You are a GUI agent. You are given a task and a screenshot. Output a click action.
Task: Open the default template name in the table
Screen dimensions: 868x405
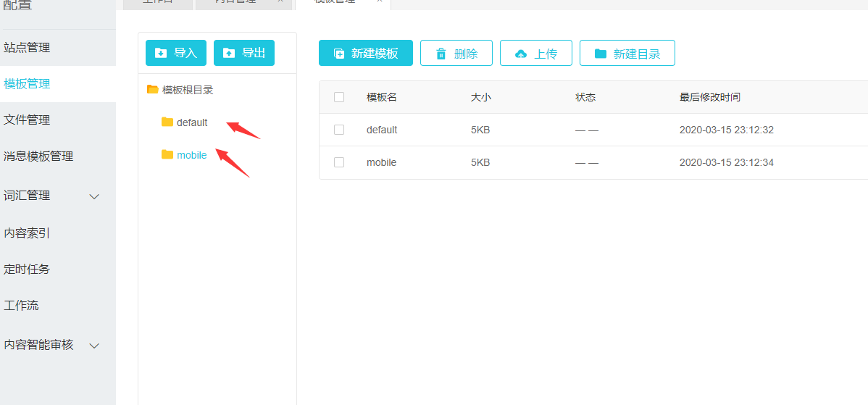pyautogui.click(x=382, y=130)
